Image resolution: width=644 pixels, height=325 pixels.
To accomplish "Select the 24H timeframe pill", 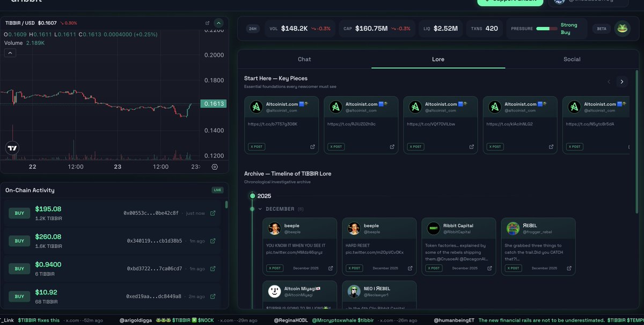I will pos(253,28).
